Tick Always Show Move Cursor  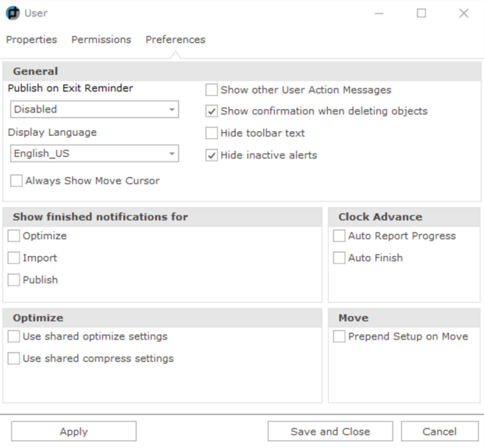point(16,180)
